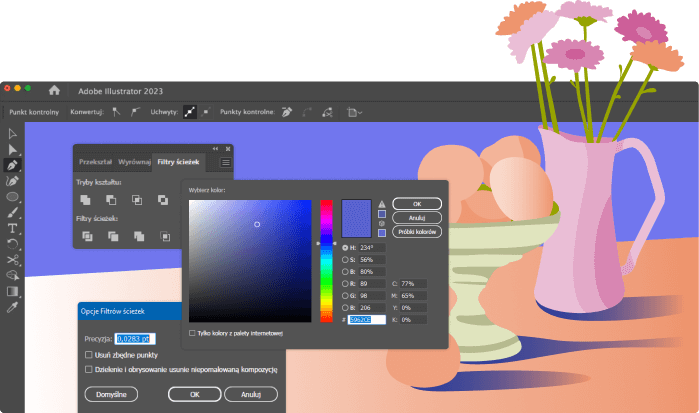Image resolution: width=699 pixels, height=413 pixels.
Task: Pick the Scissors tool
Action: [13, 259]
